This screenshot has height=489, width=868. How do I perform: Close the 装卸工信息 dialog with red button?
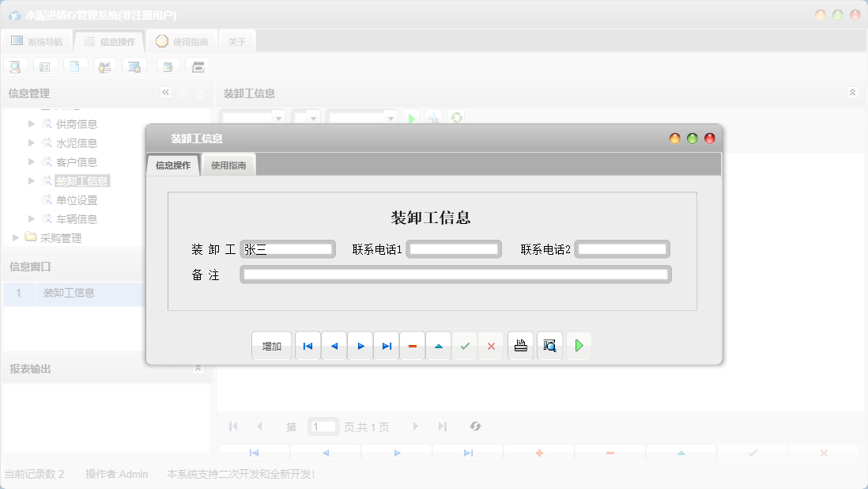(709, 138)
